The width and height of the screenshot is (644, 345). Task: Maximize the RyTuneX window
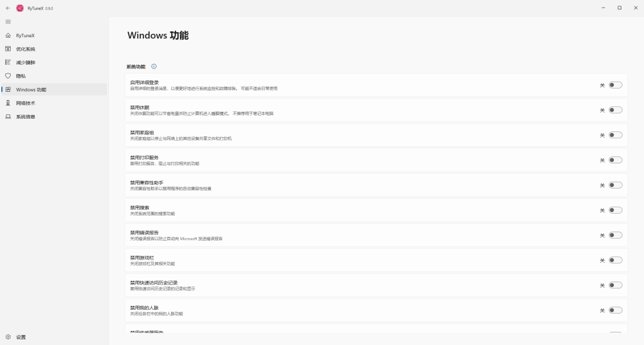pos(619,8)
